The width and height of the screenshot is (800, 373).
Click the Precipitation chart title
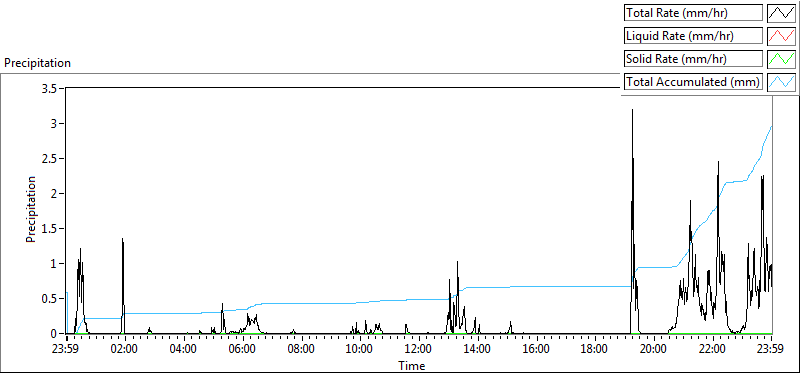pos(37,63)
